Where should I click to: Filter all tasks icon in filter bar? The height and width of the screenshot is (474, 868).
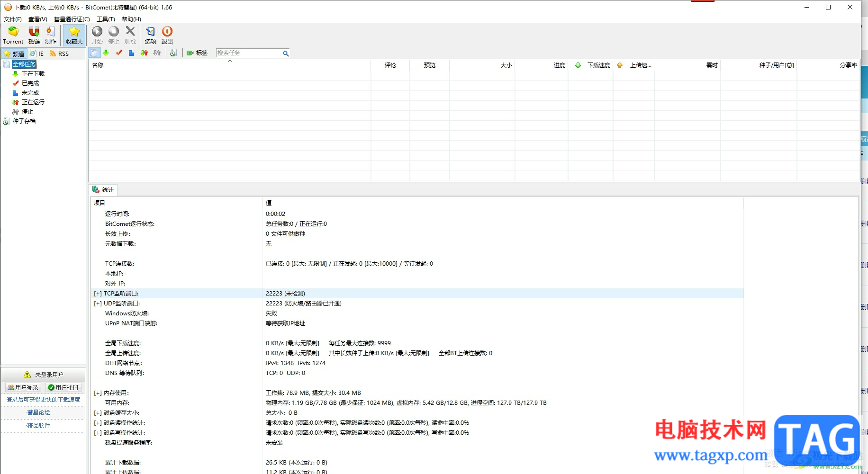pos(94,53)
